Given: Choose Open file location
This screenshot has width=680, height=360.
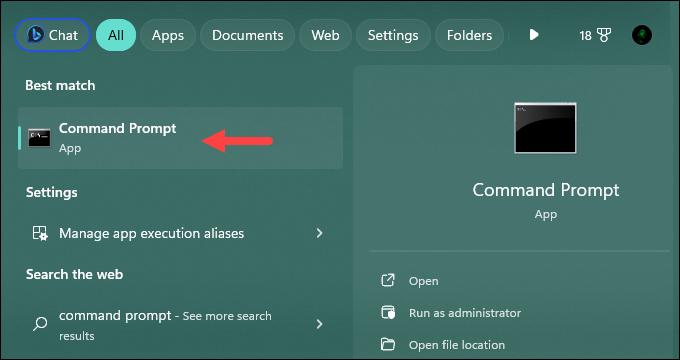Looking at the screenshot, I should coord(457,345).
